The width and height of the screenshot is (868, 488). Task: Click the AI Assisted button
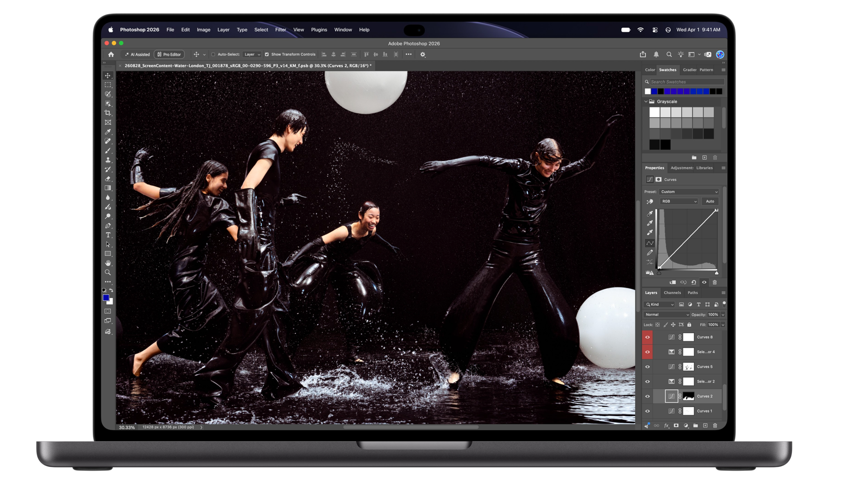point(137,54)
